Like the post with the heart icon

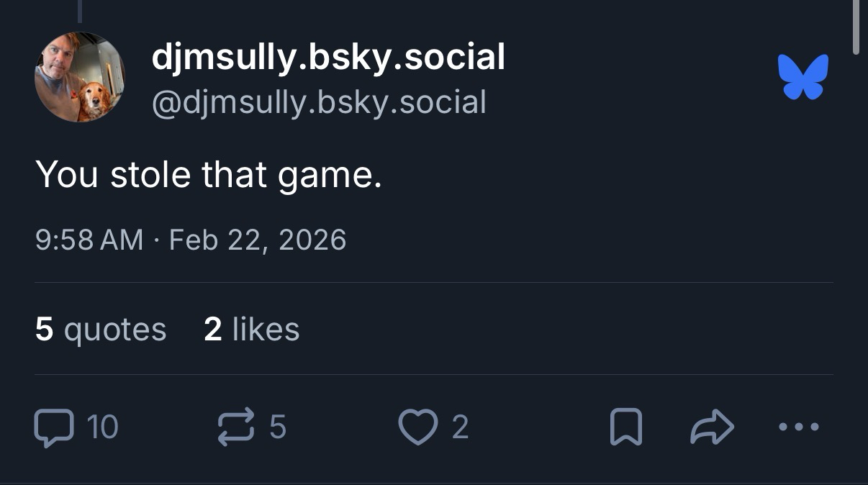tap(417, 427)
